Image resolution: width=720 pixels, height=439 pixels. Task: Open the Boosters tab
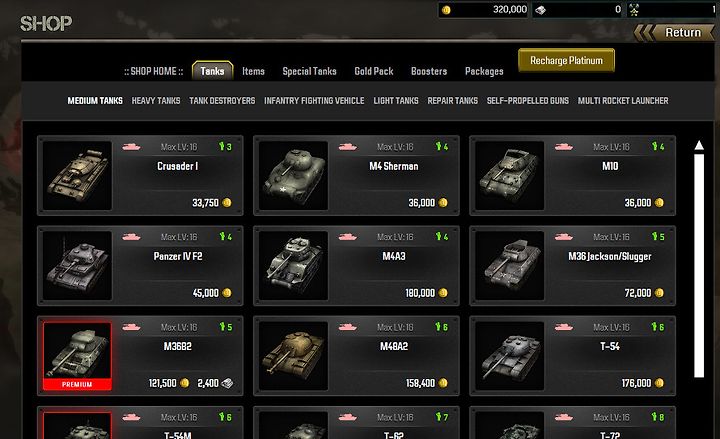(429, 71)
